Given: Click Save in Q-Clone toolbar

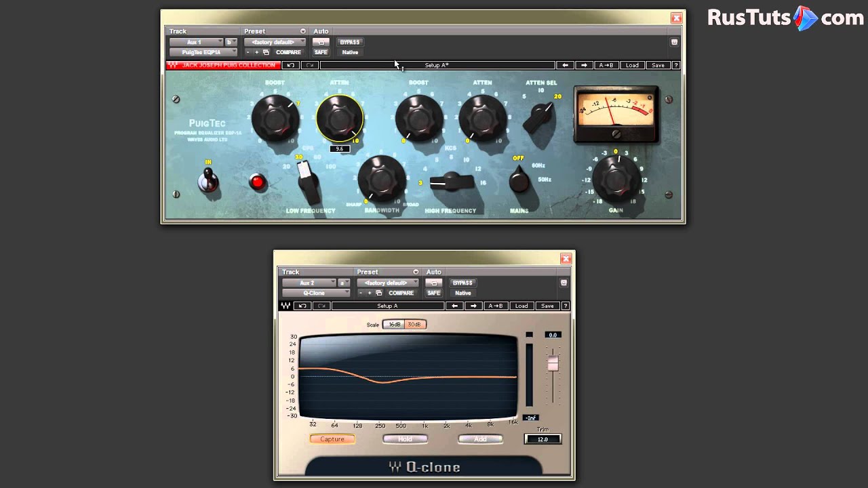Looking at the screenshot, I should 547,306.
